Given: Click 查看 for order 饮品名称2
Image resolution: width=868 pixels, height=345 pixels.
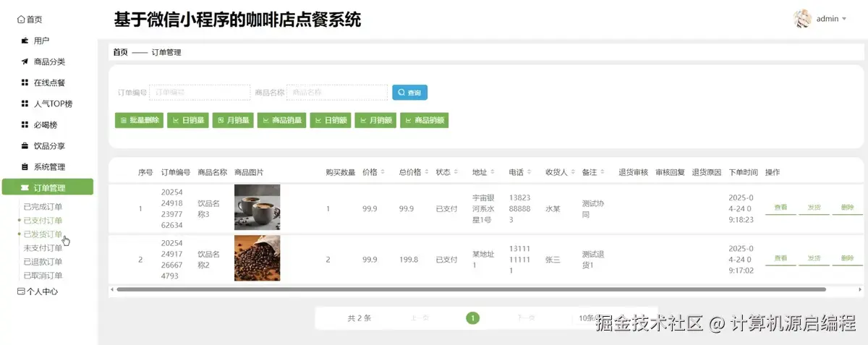Looking at the screenshot, I should click(780, 259).
